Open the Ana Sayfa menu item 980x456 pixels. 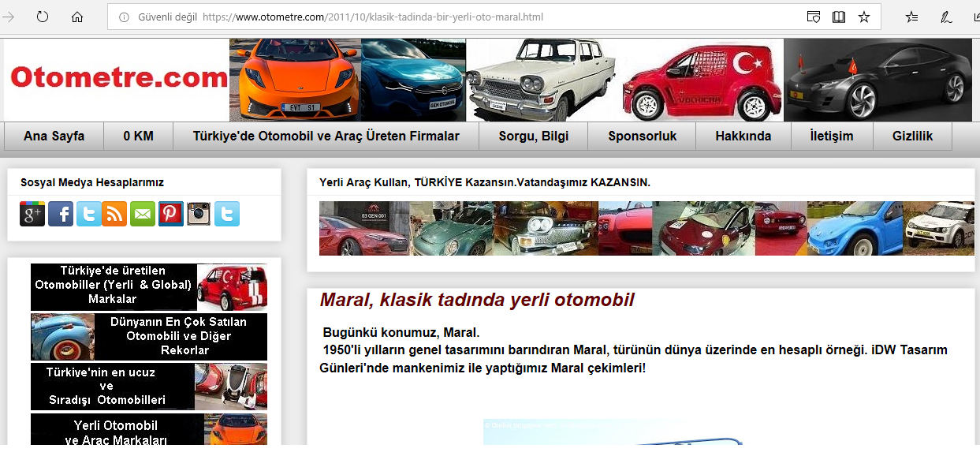point(54,136)
